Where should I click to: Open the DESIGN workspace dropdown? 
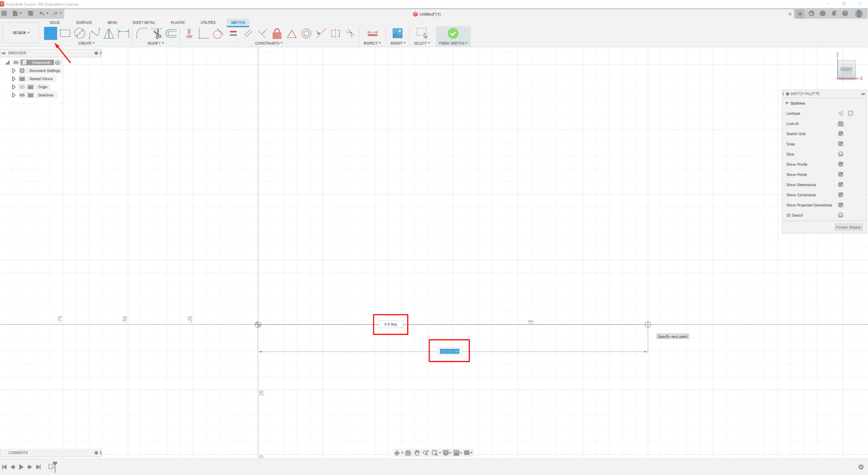(x=21, y=33)
